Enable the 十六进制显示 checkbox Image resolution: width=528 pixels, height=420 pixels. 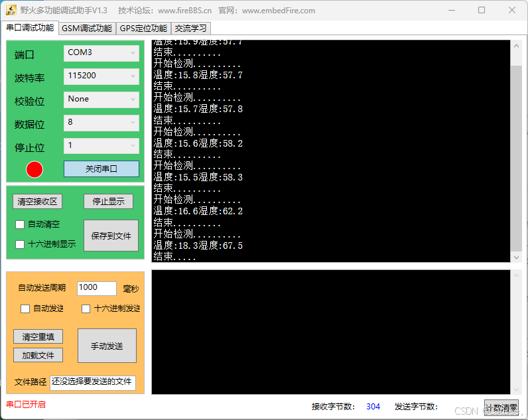[x=20, y=245]
